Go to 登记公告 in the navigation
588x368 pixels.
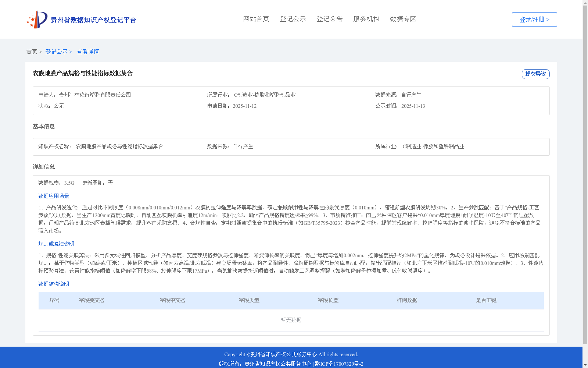click(x=330, y=19)
